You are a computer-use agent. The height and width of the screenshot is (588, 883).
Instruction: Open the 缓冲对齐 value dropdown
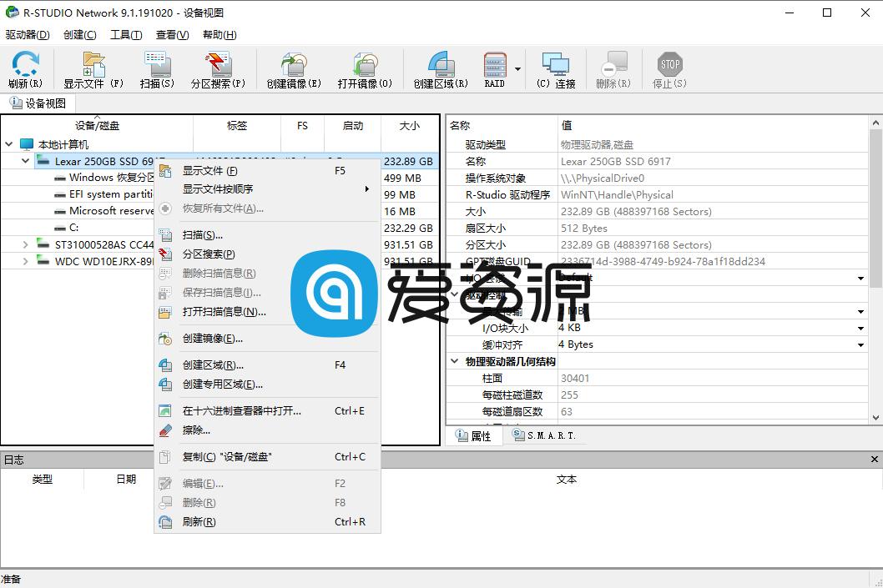(x=860, y=345)
